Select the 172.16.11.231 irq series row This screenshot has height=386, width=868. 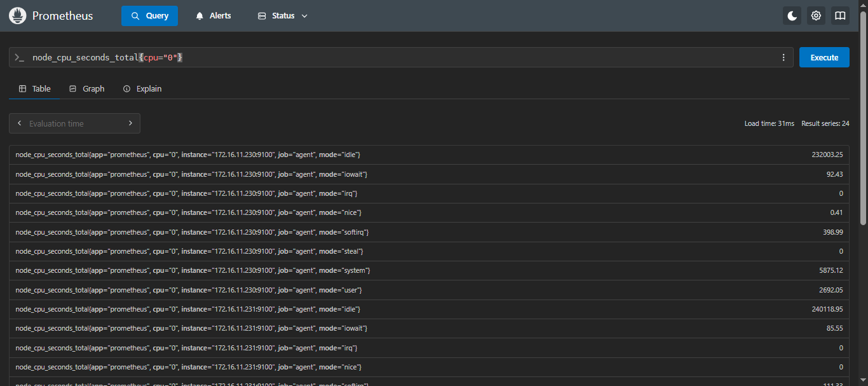pyautogui.click(x=429, y=348)
